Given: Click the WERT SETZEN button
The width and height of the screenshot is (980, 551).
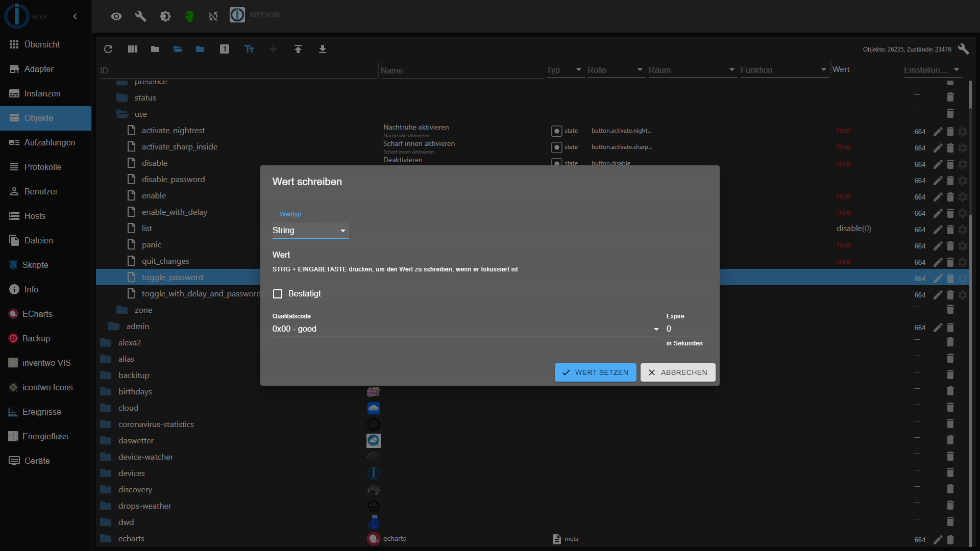Looking at the screenshot, I should point(595,372).
